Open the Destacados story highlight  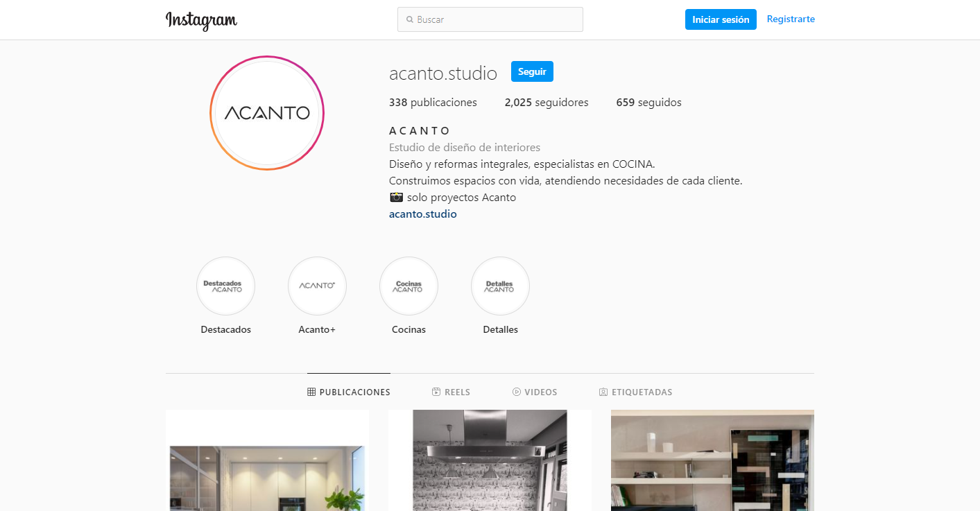tap(225, 286)
